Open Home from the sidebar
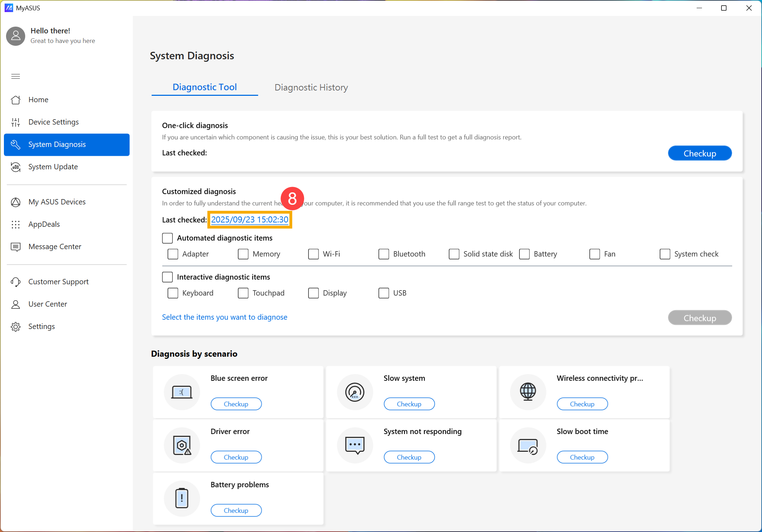This screenshot has width=762, height=532. click(67, 100)
